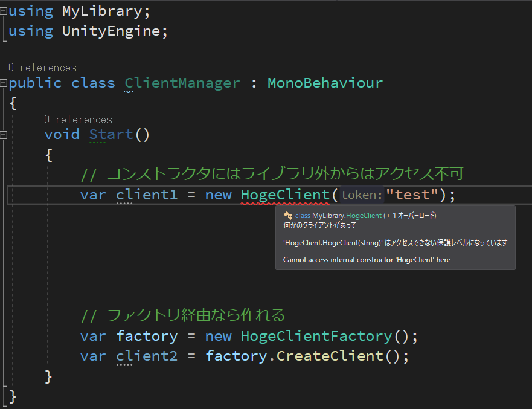This screenshot has height=409, width=532.
Task: Open '0 references' above Start method
Action: click(78, 120)
